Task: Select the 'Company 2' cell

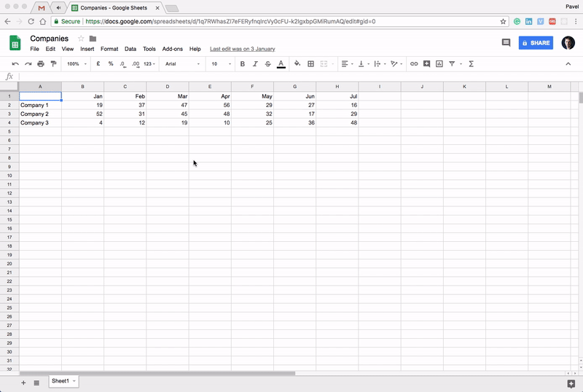Action: click(40, 114)
